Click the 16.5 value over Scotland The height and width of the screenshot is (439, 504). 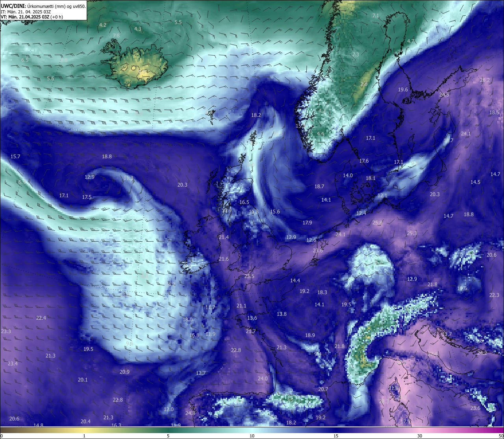click(x=244, y=202)
